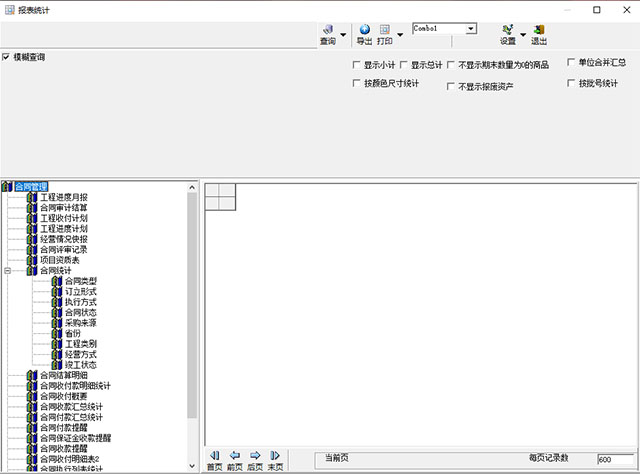Screen dimensions: 640x474
Task: Click the 设置 settings icon
Action: click(x=508, y=35)
